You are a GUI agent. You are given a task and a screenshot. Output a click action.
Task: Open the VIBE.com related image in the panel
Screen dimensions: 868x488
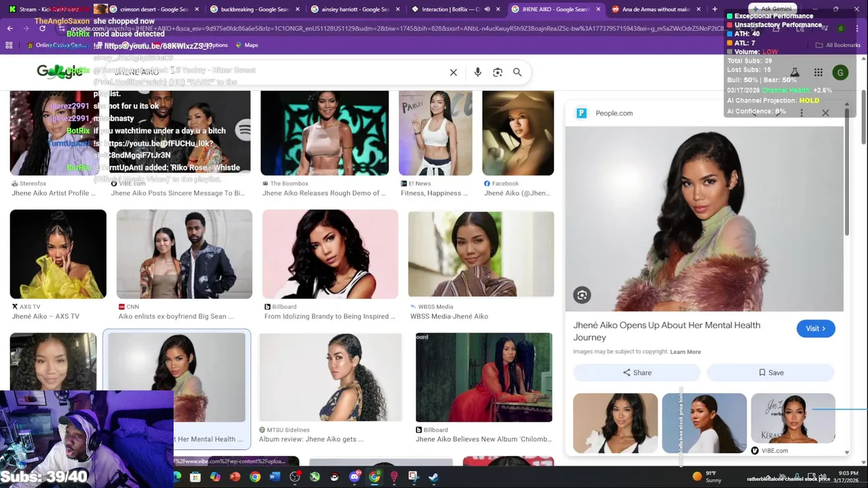pyautogui.click(x=793, y=418)
